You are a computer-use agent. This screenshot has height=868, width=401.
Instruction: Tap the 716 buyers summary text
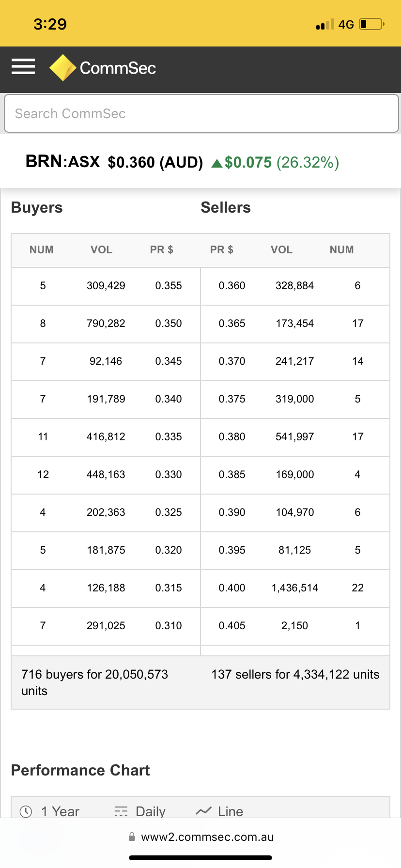[x=95, y=682]
